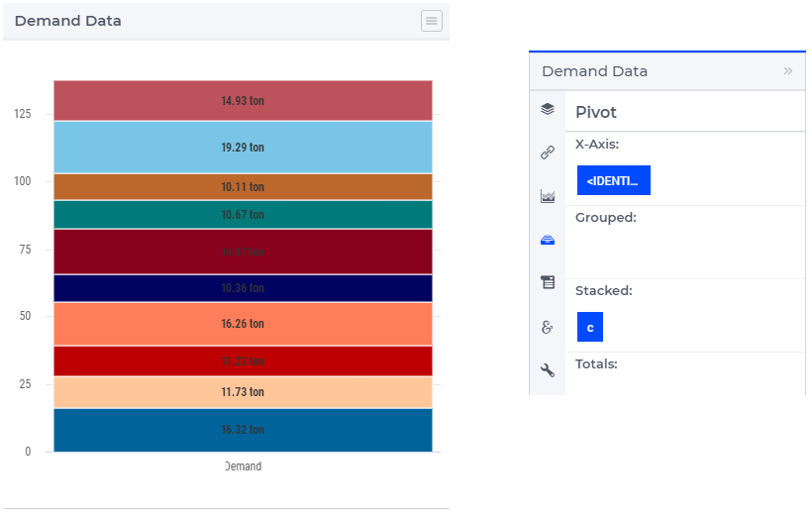Select the navy 10.36 ton segment
This screenshot has width=812, height=513.
coord(243,288)
